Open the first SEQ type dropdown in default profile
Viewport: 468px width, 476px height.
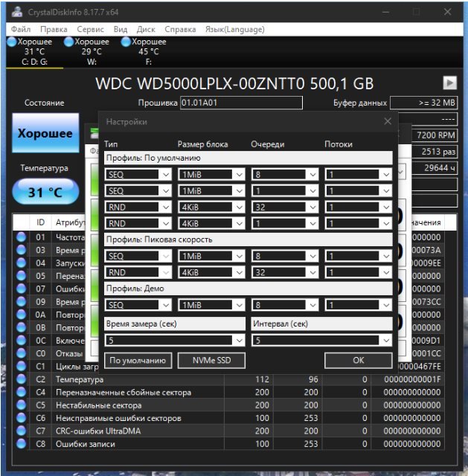point(138,175)
